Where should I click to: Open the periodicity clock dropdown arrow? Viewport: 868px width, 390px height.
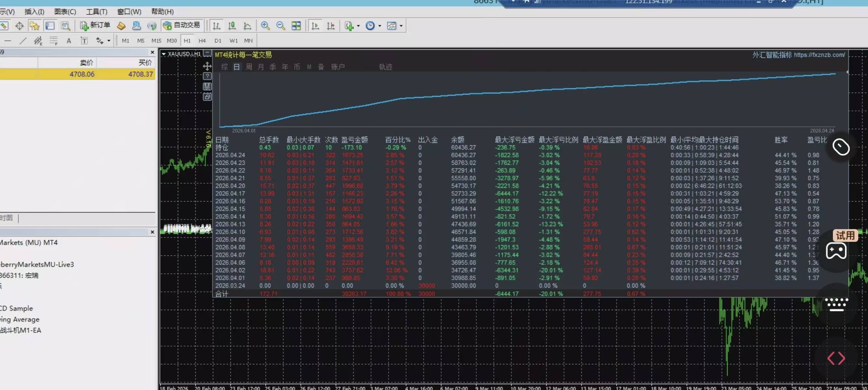point(380,26)
